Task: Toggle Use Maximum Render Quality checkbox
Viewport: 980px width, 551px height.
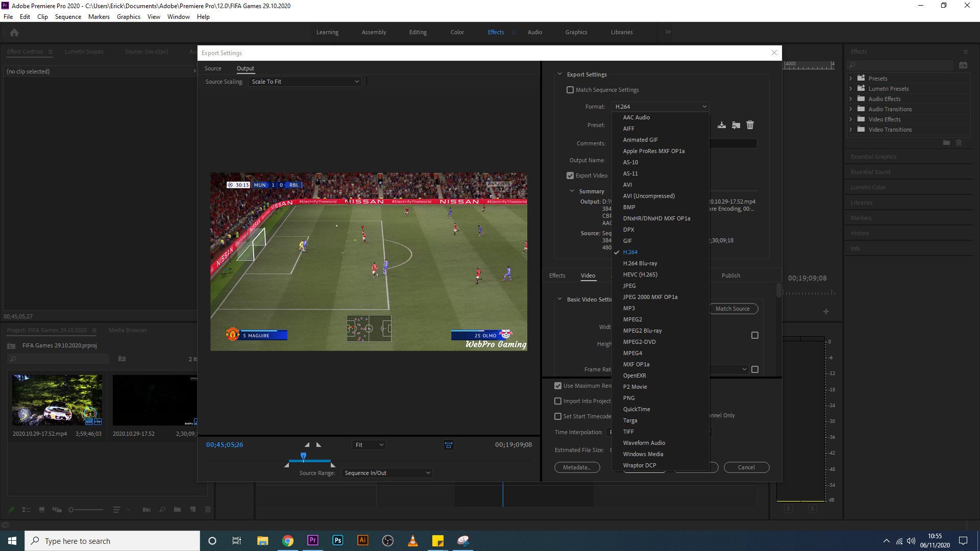Action: (x=558, y=386)
